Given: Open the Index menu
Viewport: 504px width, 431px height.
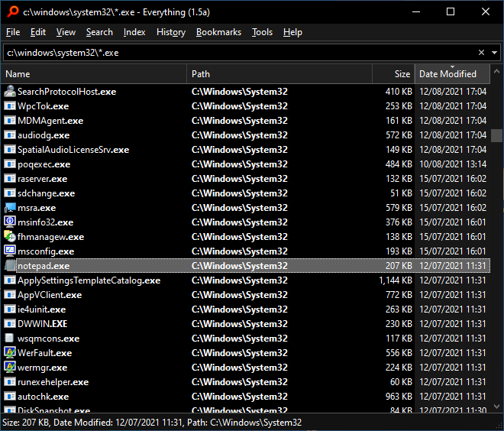Looking at the screenshot, I should coord(134,32).
